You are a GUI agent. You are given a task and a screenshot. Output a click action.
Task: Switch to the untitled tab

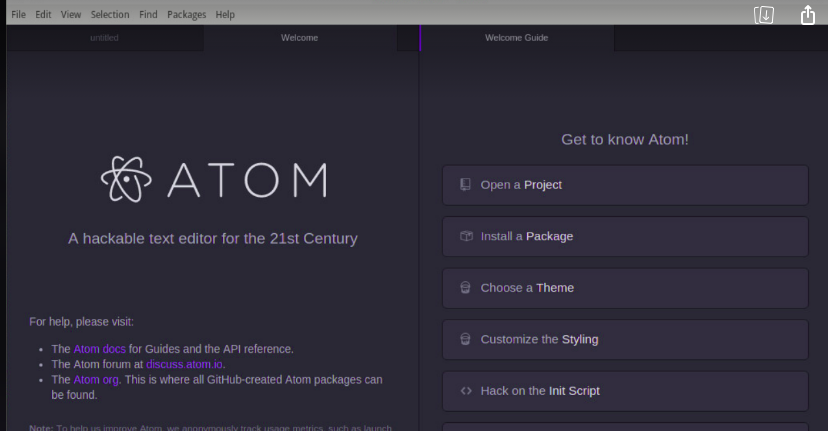105,38
